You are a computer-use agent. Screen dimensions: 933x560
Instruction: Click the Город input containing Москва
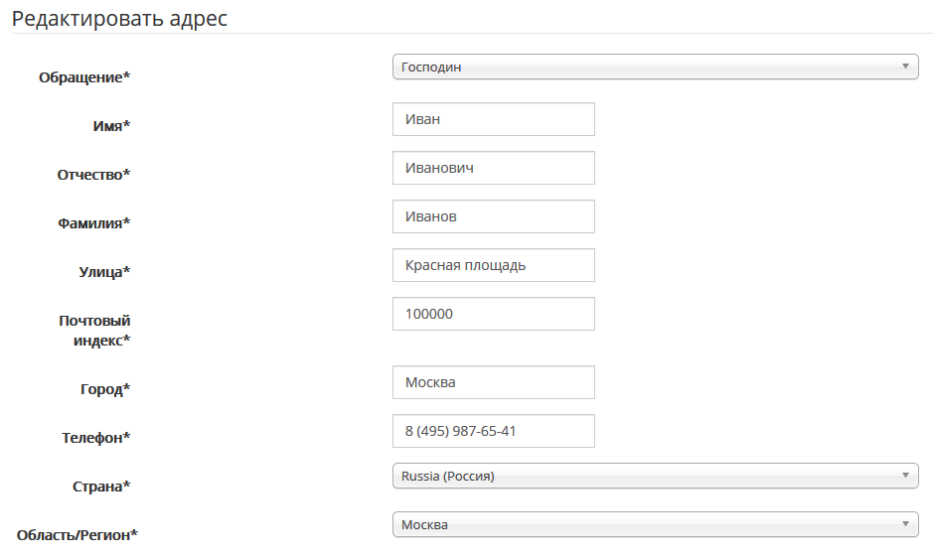[494, 382]
